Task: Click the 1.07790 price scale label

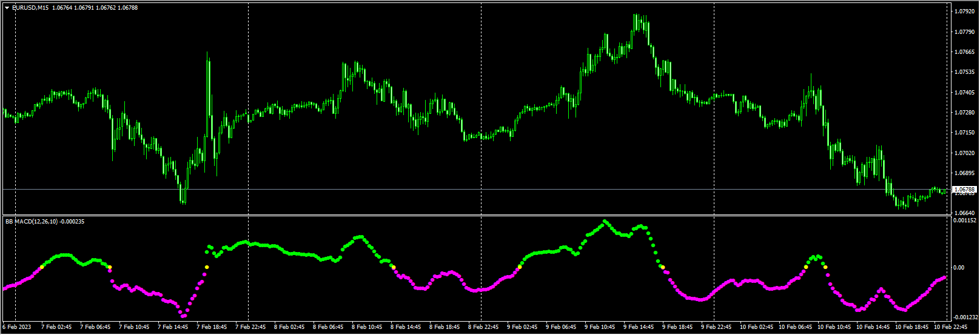Action: pos(964,32)
